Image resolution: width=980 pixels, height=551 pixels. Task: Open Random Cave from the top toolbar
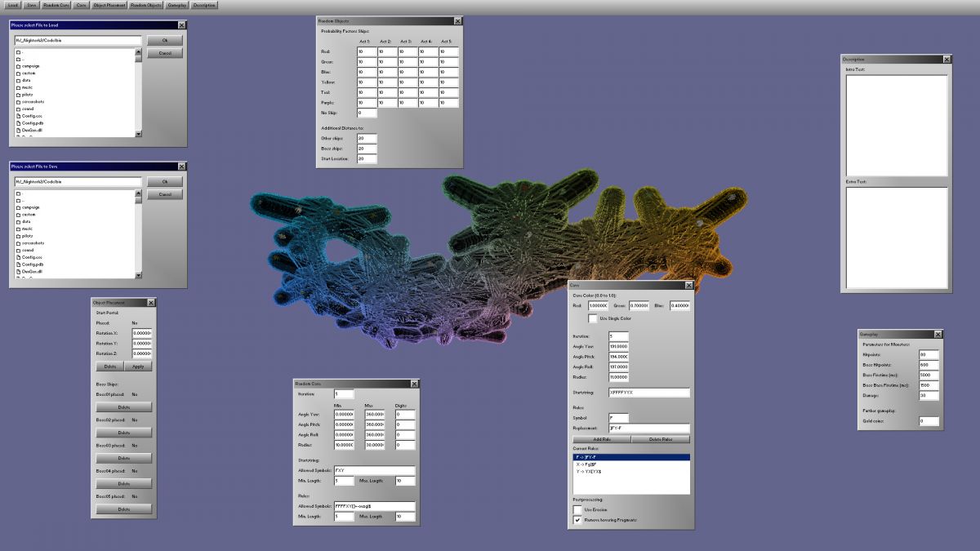pos(56,5)
